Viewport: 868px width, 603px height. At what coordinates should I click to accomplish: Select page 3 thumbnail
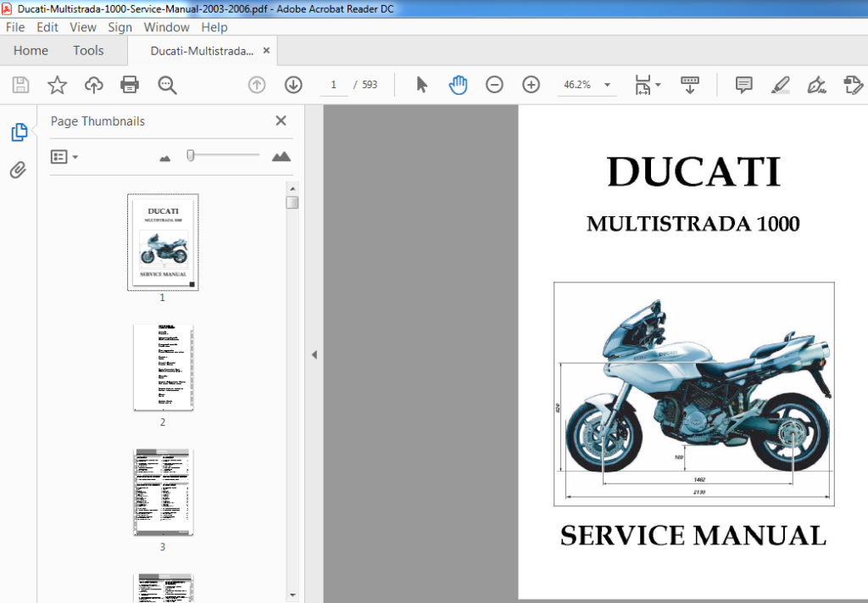tap(163, 492)
